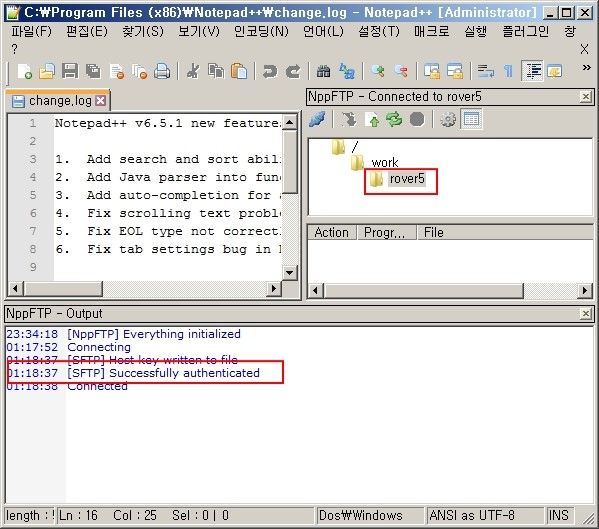Viewport: 599px width, 529px height.
Task: Cut selection with the scissors icon
Action: (193, 71)
